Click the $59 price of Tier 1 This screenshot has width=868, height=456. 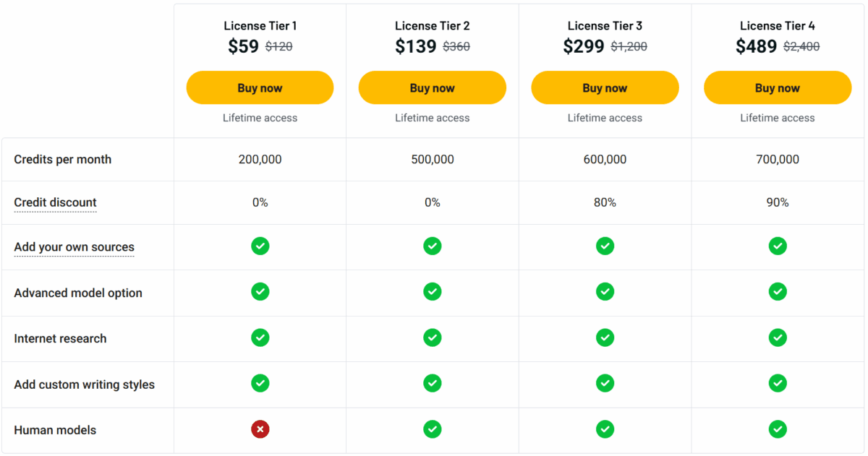(243, 47)
